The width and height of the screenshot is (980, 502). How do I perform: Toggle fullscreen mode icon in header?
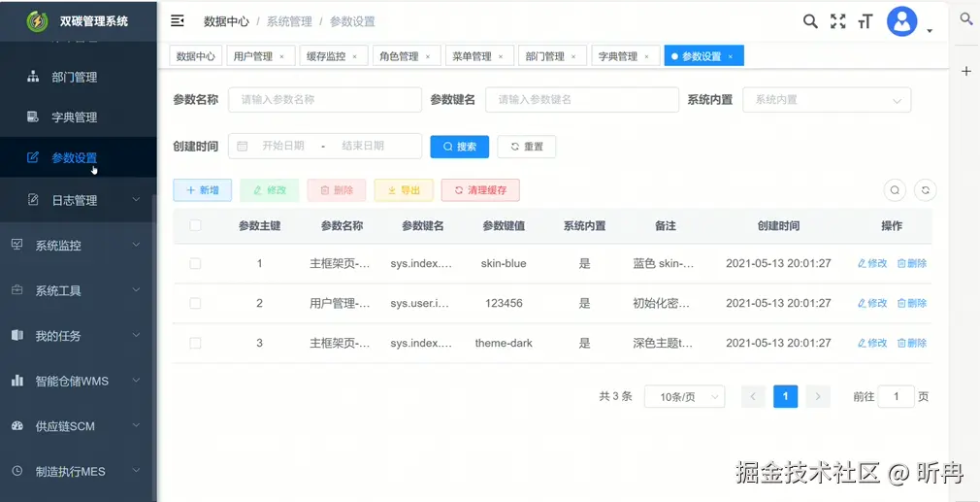pos(837,21)
